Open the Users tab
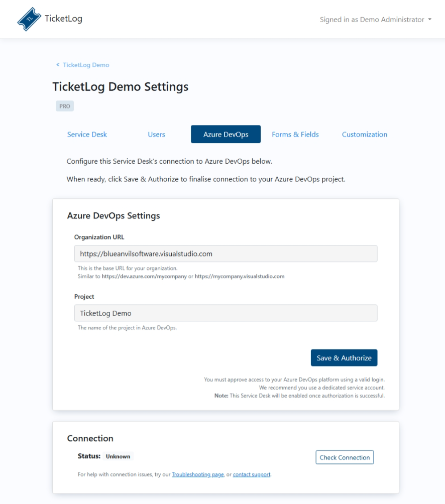 click(156, 134)
